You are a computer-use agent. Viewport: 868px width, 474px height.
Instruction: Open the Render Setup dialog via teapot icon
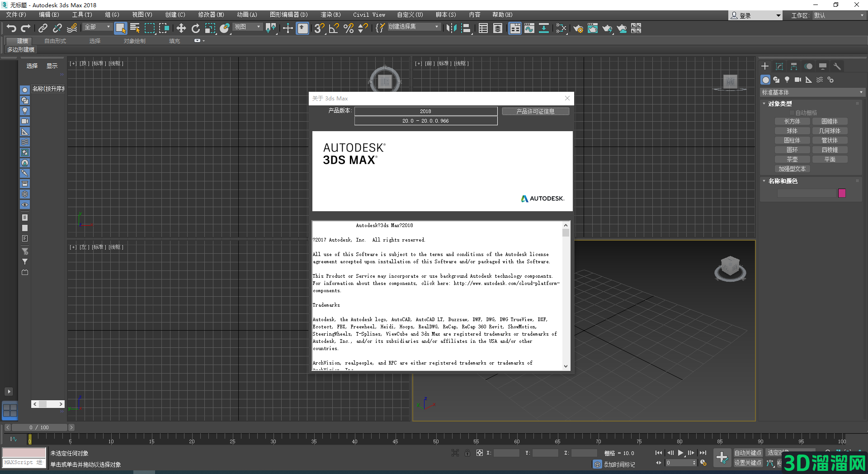[578, 28]
